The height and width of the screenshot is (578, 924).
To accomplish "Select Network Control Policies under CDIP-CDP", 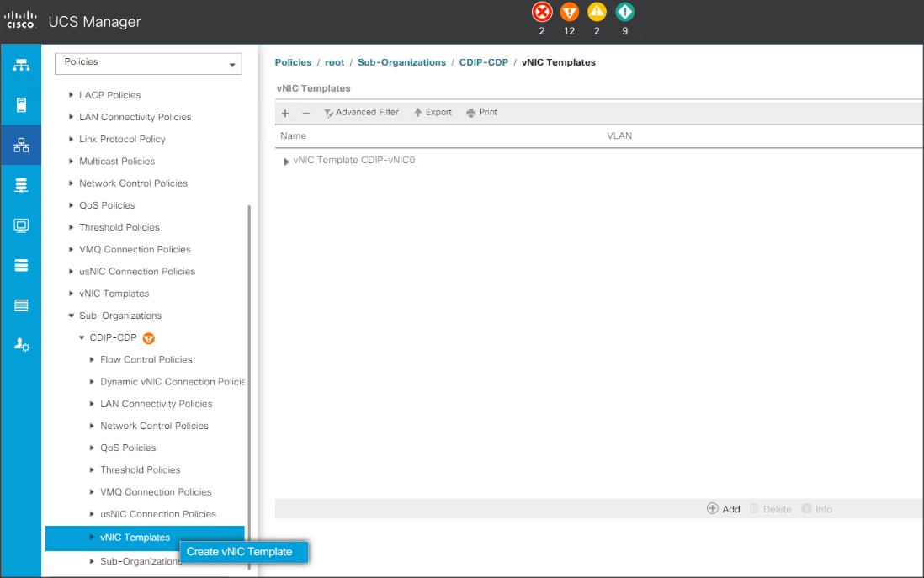I will (154, 426).
